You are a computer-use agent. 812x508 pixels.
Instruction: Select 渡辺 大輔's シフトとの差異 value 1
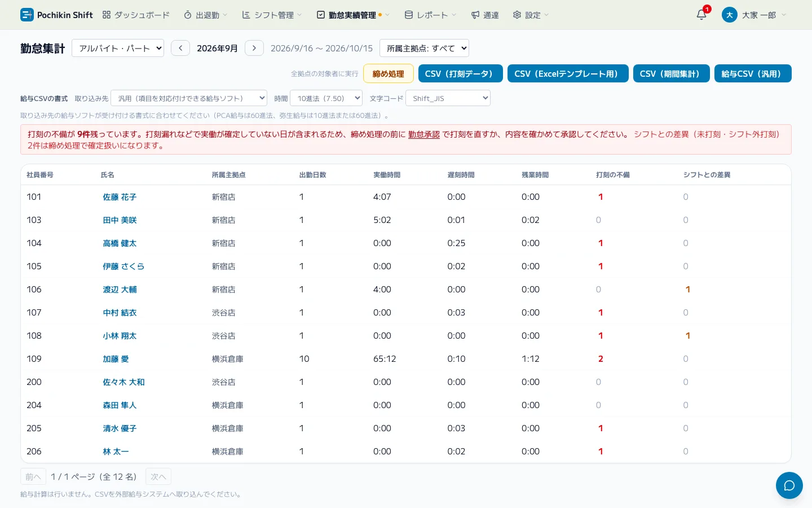[687, 290]
